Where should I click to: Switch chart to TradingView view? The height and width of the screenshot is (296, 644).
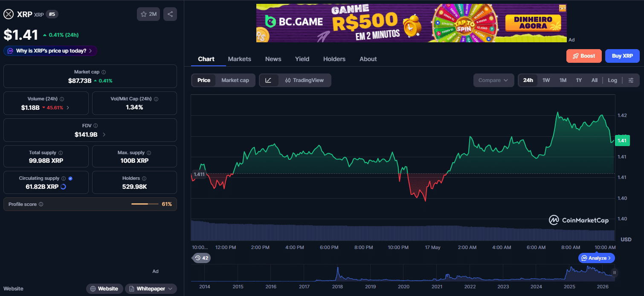click(305, 80)
